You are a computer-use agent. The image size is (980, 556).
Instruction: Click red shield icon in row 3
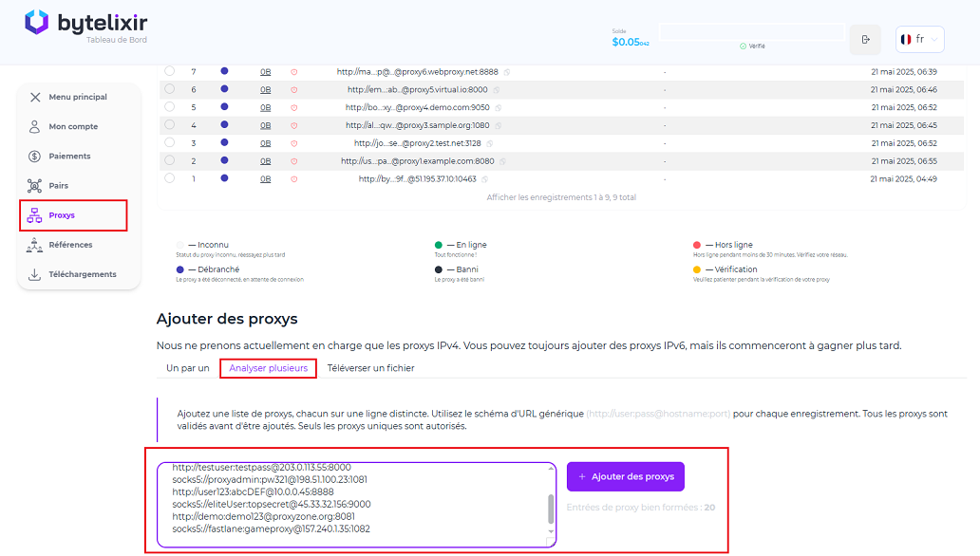(293, 143)
